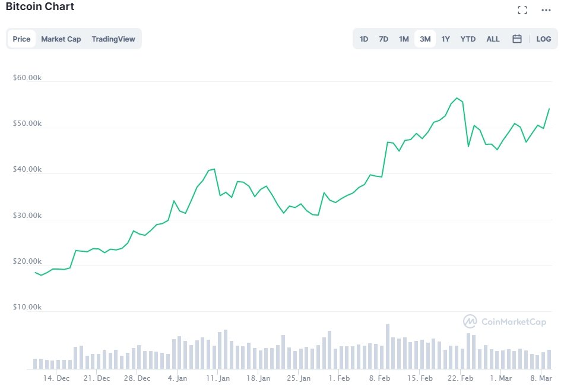
Task: Click the price peak near 22 Feb
Action: (x=457, y=98)
